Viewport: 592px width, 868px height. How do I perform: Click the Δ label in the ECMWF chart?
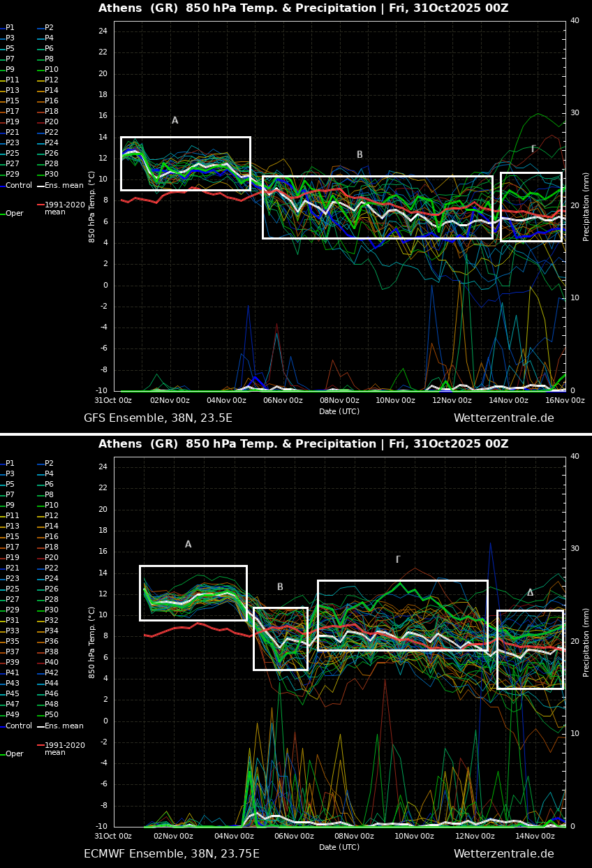[530, 593]
